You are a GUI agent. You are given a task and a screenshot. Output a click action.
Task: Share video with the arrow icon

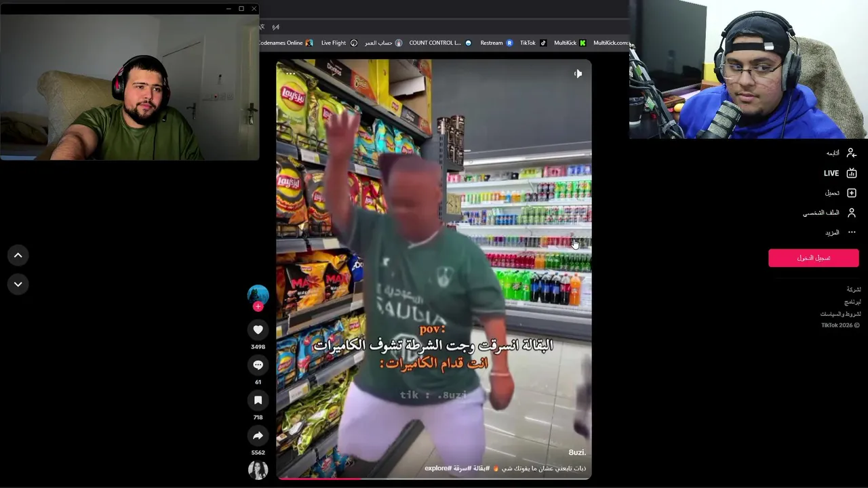tap(258, 435)
